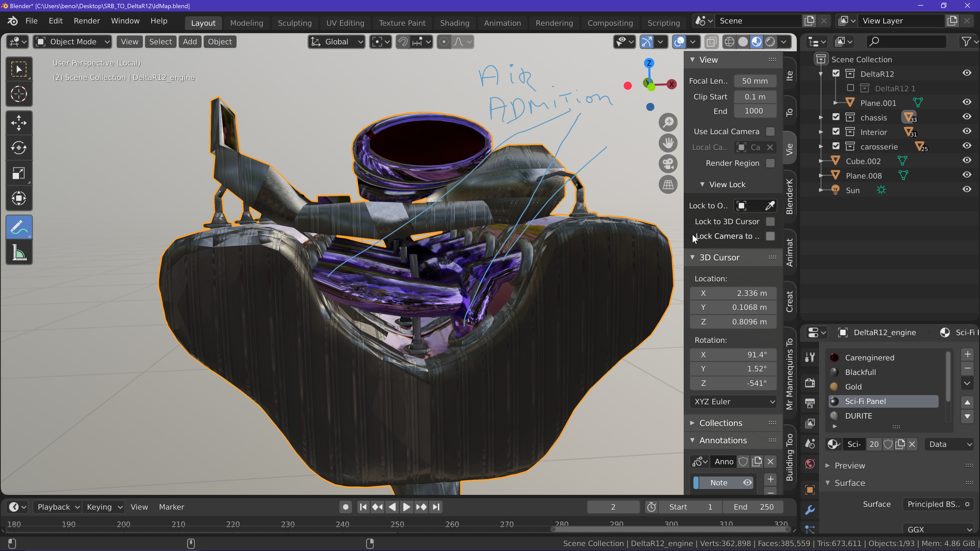Image resolution: width=980 pixels, height=551 pixels.
Task: Uncheck the Interior collection checkbox
Action: tap(836, 132)
